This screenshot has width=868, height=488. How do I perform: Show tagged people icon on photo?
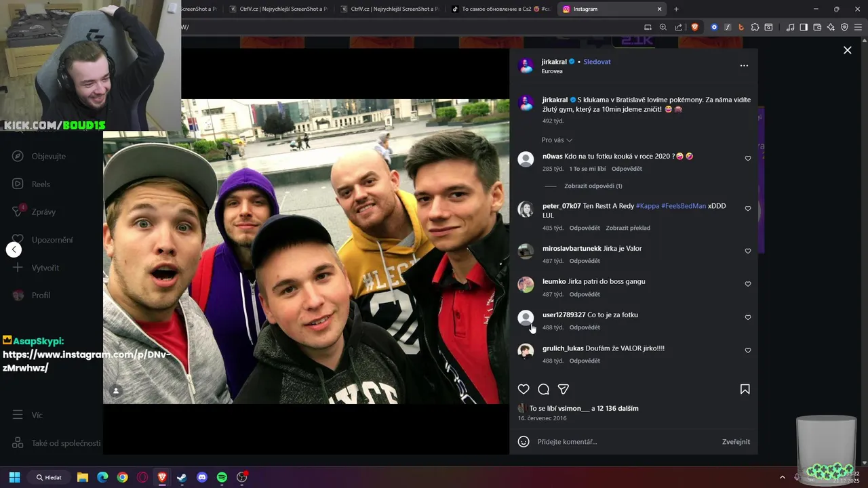click(x=116, y=391)
